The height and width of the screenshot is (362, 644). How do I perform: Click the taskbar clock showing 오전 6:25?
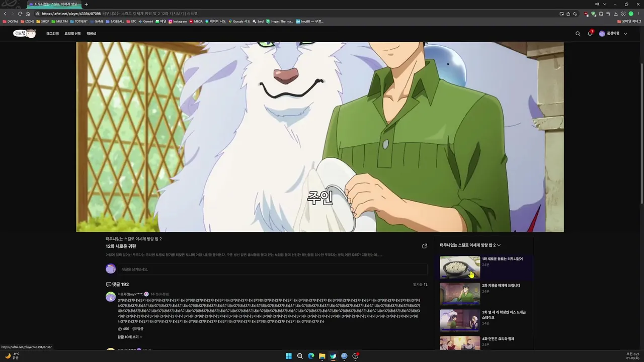[x=632, y=356]
